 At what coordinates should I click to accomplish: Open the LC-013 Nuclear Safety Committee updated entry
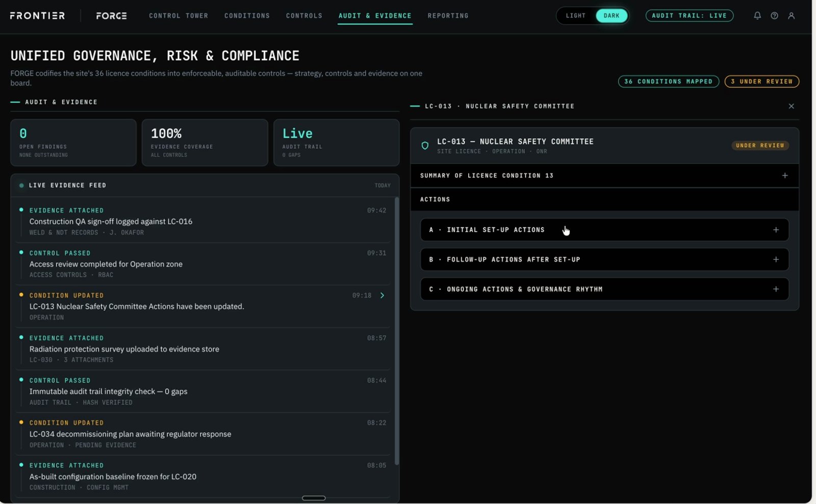[203, 306]
